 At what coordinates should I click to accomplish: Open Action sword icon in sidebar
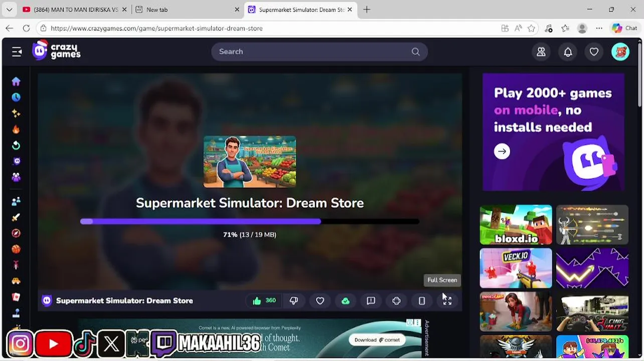point(16,217)
